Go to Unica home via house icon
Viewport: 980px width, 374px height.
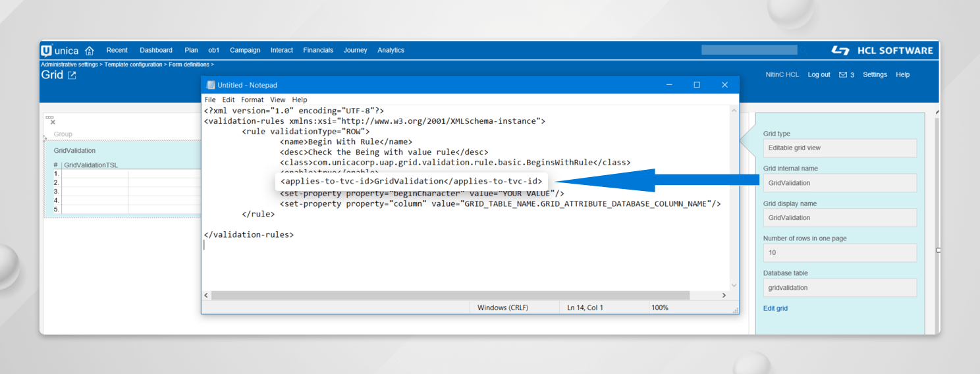tap(90, 51)
